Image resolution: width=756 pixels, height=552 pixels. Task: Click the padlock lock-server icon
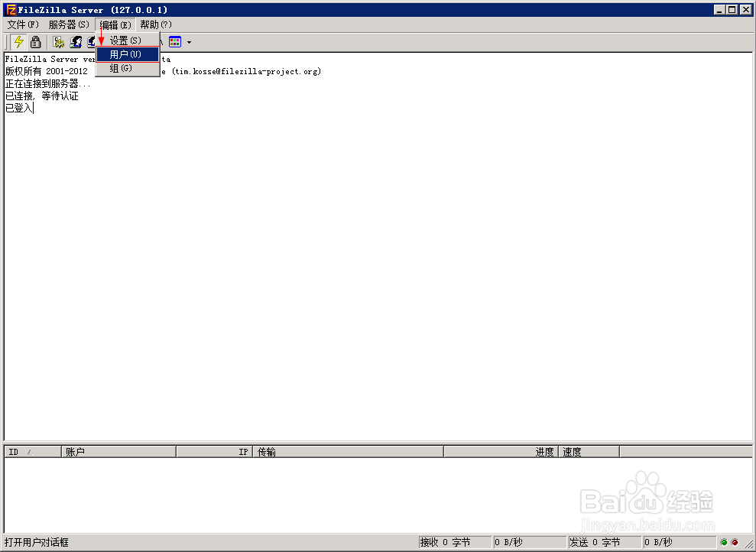coord(35,42)
